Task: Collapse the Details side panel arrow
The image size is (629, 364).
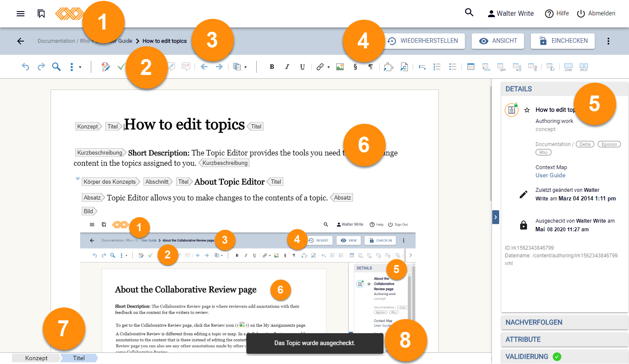Action: tap(496, 217)
